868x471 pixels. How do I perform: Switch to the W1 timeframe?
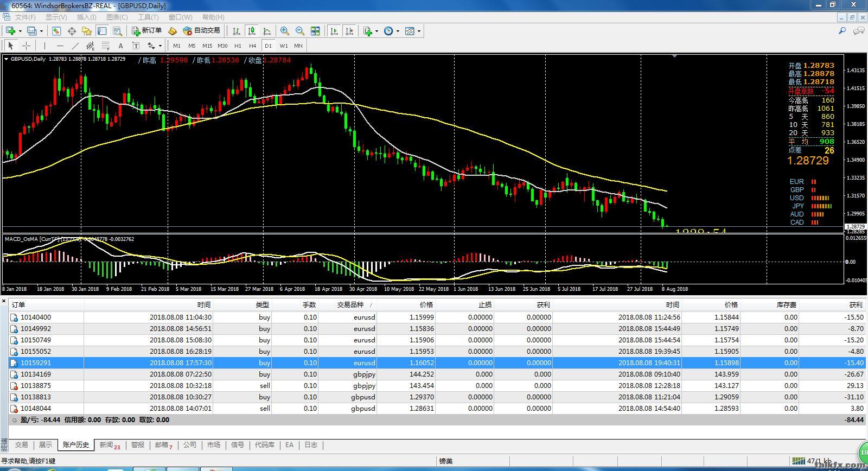(284, 46)
